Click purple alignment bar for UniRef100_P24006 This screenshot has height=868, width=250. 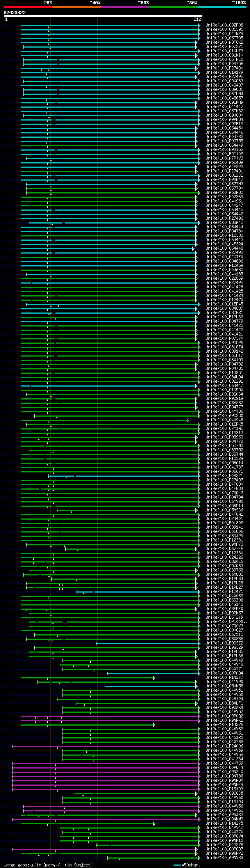[x=106, y=746]
